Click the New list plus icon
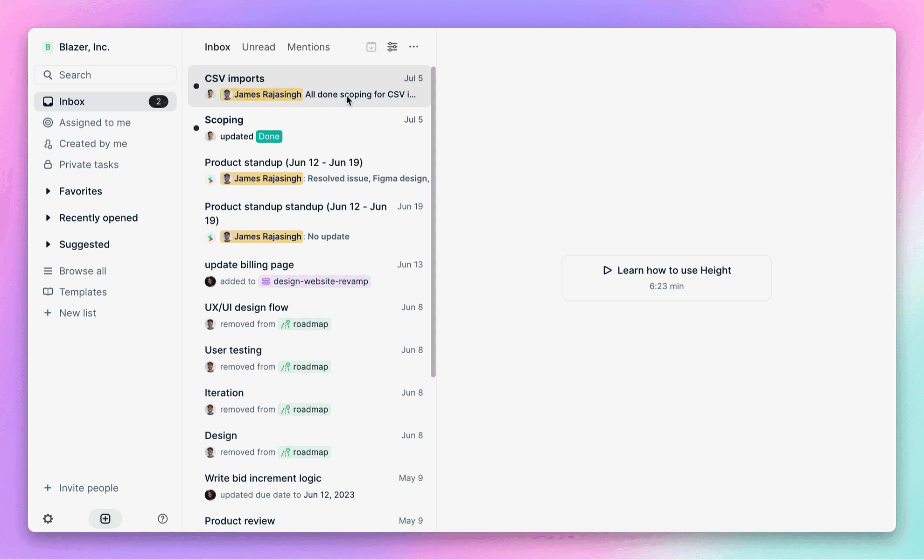The width and height of the screenshot is (924, 560). [x=48, y=313]
